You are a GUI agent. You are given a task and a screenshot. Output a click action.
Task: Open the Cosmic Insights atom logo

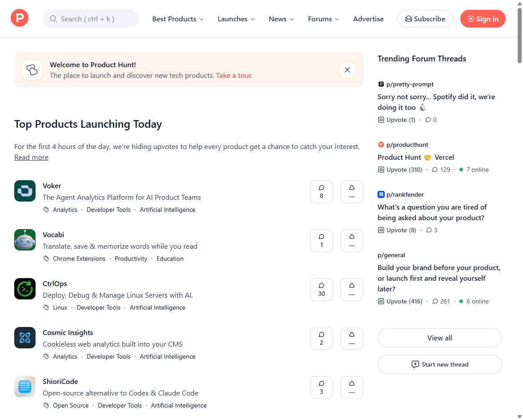point(25,338)
